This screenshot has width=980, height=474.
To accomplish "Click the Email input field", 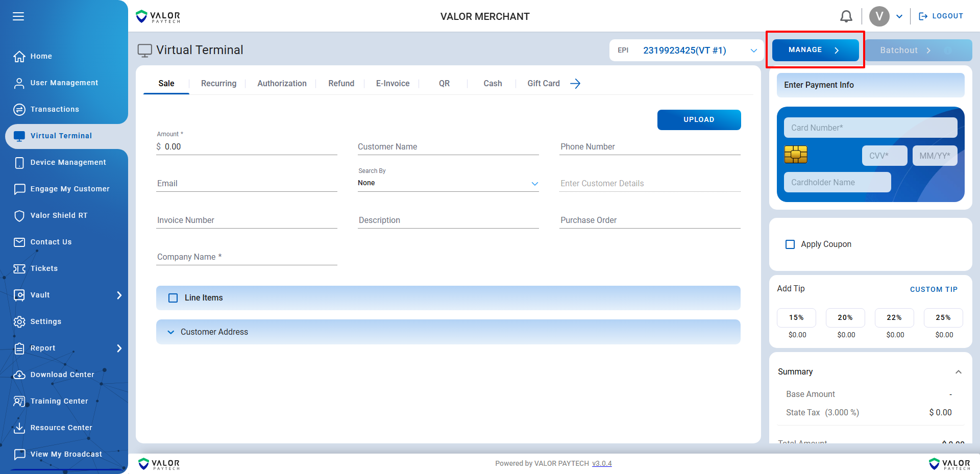I will tap(247, 184).
